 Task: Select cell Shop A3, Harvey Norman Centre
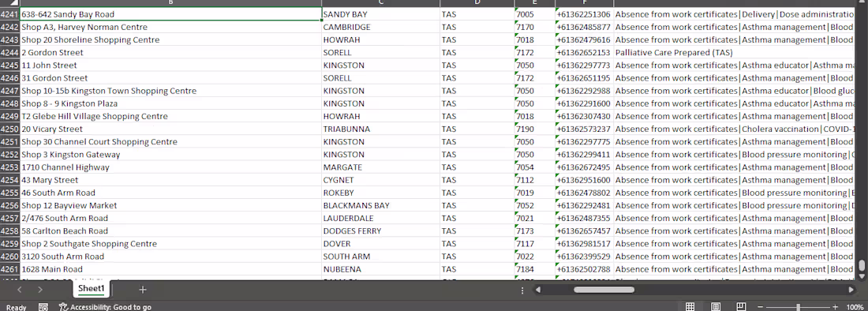pyautogui.click(x=170, y=27)
